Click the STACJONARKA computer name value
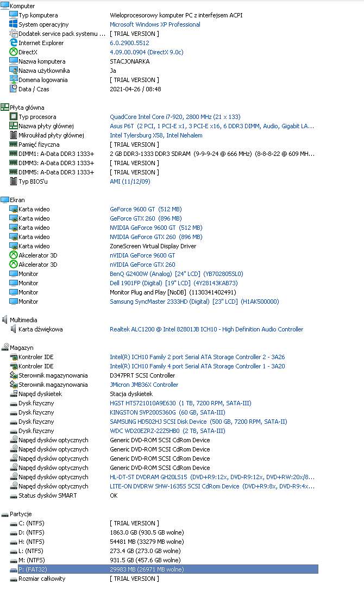 click(x=129, y=61)
